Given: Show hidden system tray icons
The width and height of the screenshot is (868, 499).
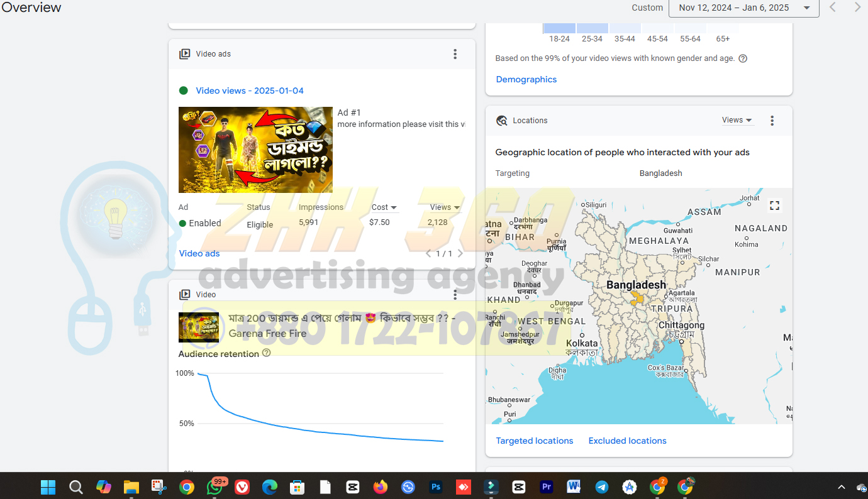Looking at the screenshot, I should tap(841, 487).
